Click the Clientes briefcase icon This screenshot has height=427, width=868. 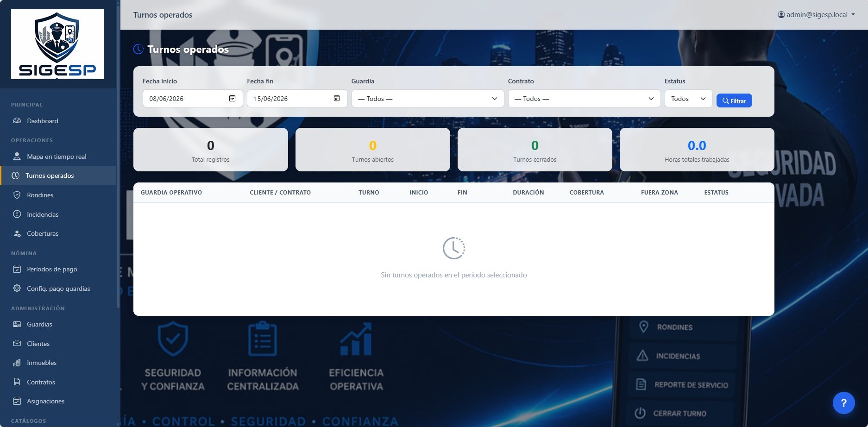(x=17, y=344)
